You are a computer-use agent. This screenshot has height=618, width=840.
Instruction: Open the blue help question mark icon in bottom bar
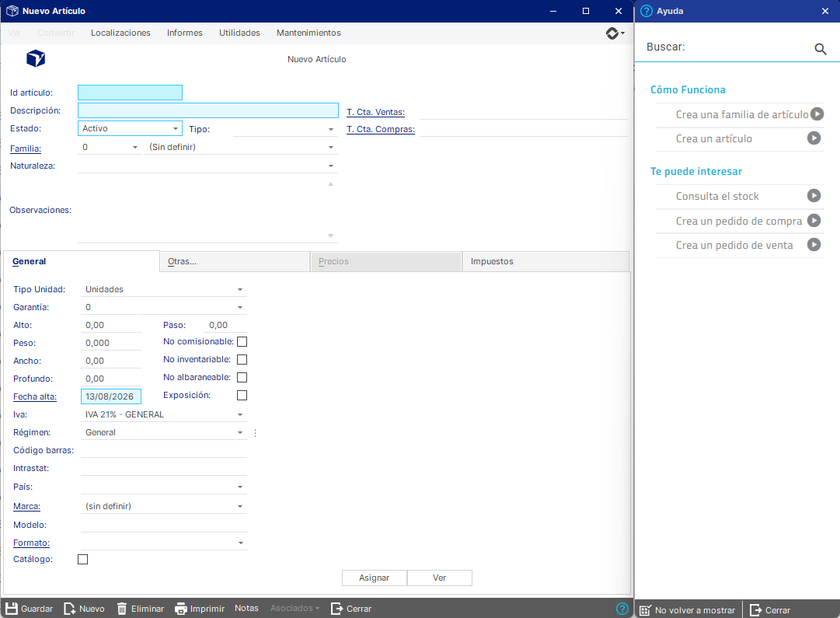pos(622,609)
